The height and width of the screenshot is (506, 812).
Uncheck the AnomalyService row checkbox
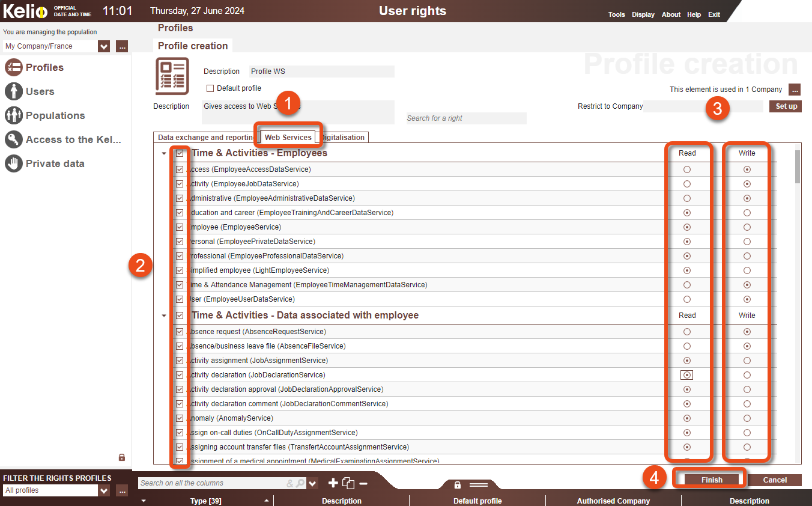tap(180, 418)
